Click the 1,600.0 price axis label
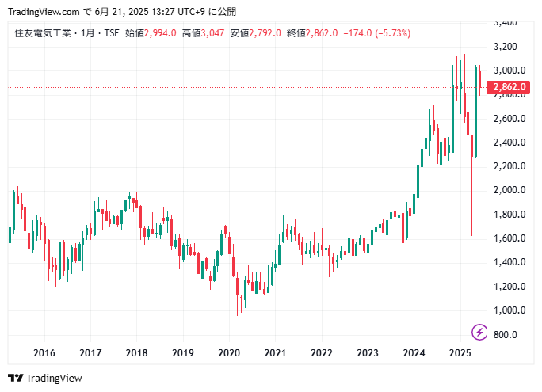Viewport: 542px width, 392px height. click(510, 238)
